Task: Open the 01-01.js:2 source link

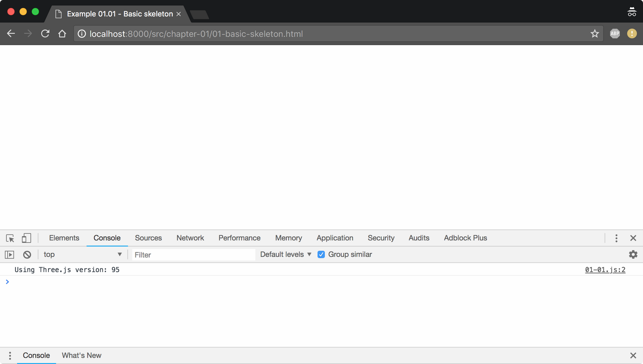Action: click(605, 270)
